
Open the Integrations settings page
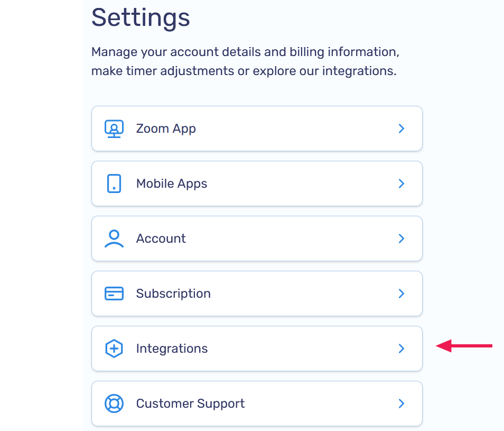257,348
